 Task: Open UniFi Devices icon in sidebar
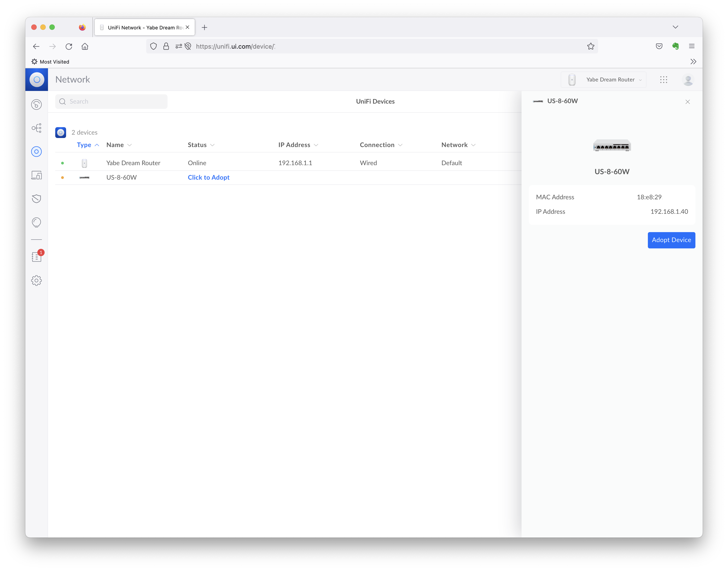(x=36, y=151)
